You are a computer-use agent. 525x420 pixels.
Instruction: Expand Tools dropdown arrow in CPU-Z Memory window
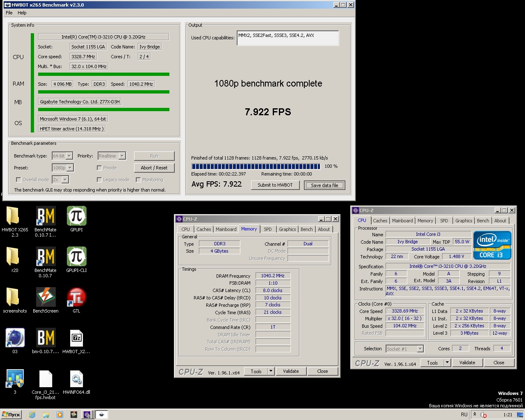[271, 371]
